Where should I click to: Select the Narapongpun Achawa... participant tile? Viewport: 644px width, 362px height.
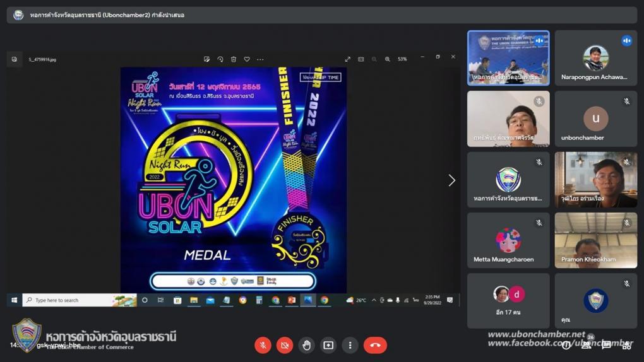point(595,58)
